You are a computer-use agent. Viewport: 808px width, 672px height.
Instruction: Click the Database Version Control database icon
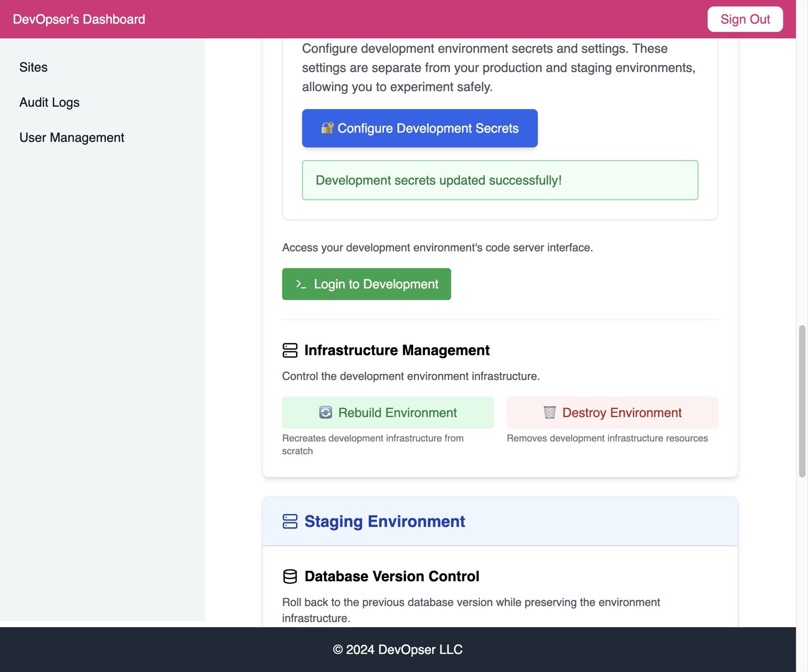pos(290,577)
